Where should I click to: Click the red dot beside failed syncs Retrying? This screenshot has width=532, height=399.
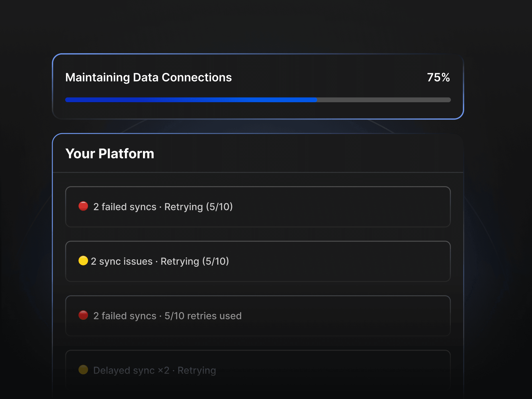point(83,206)
